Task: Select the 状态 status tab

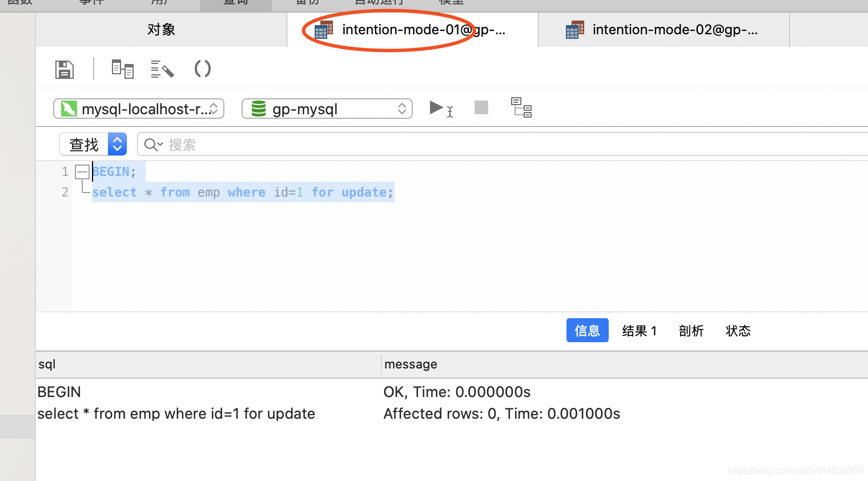Action: point(738,331)
